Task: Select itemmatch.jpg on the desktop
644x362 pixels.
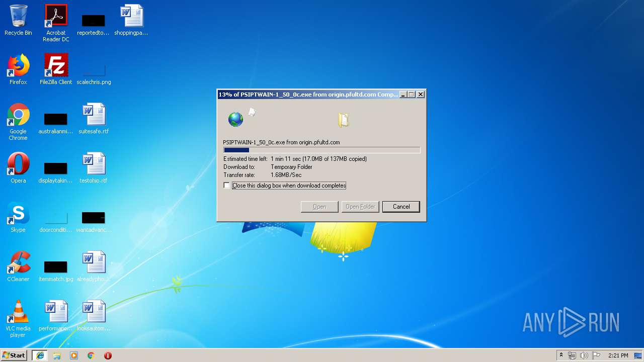Action: (x=55, y=270)
